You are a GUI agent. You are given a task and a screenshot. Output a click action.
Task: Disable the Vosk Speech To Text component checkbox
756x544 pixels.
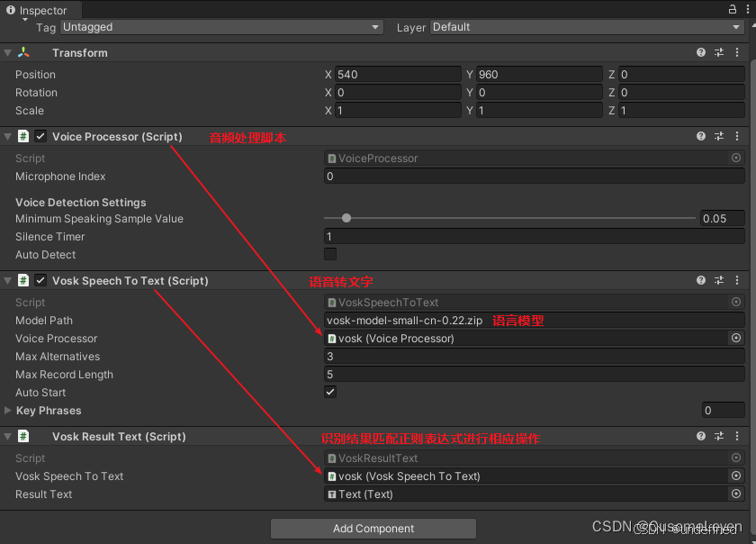(x=40, y=280)
